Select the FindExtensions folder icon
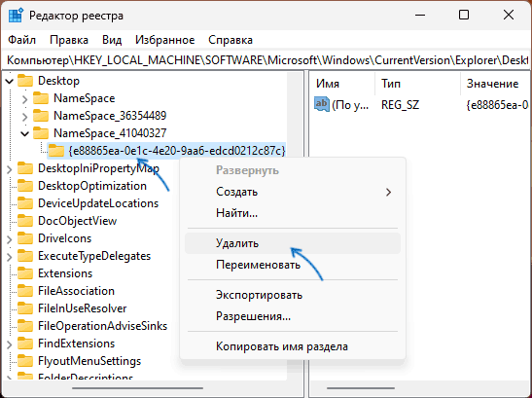Screen dimensions: 532x398 point(25,344)
